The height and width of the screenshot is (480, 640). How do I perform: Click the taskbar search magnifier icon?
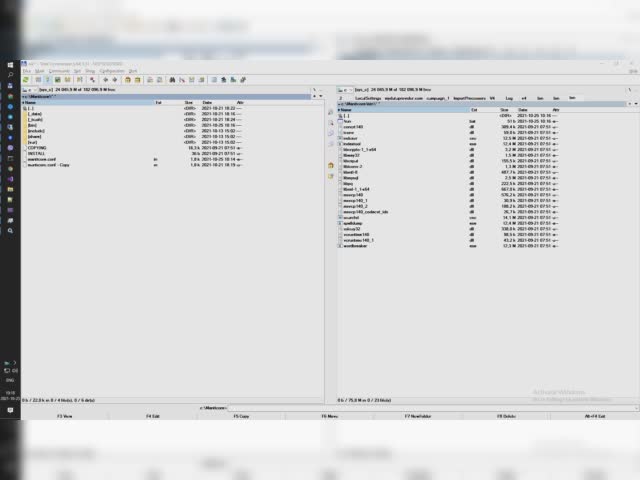coord(10,75)
